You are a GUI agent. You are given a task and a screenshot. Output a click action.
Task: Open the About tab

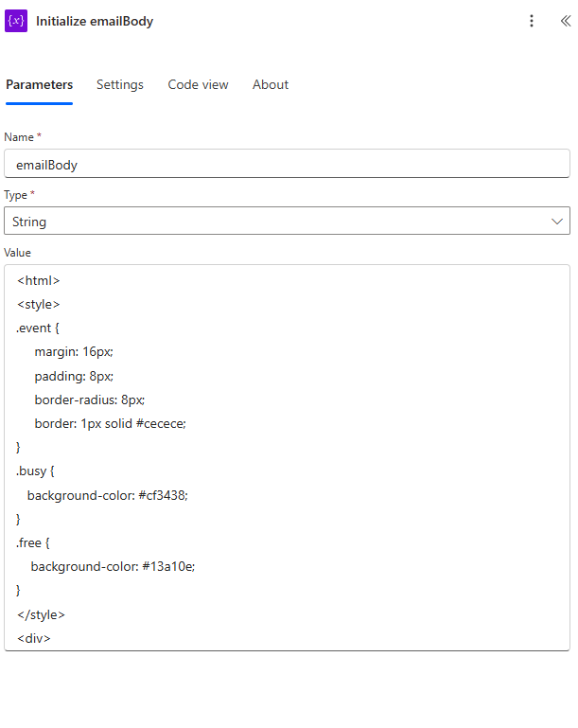[271, 84]
